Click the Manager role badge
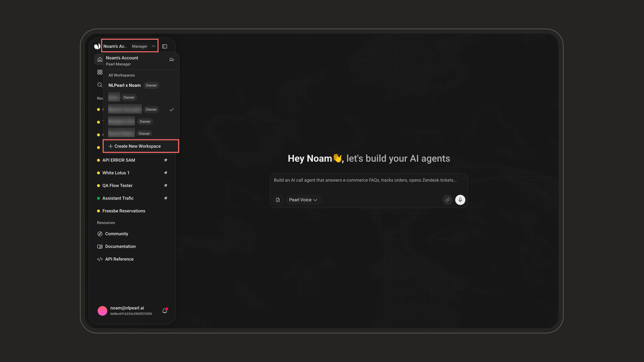The height and width of the screenshot is (362, 644). tap(139, 47)
